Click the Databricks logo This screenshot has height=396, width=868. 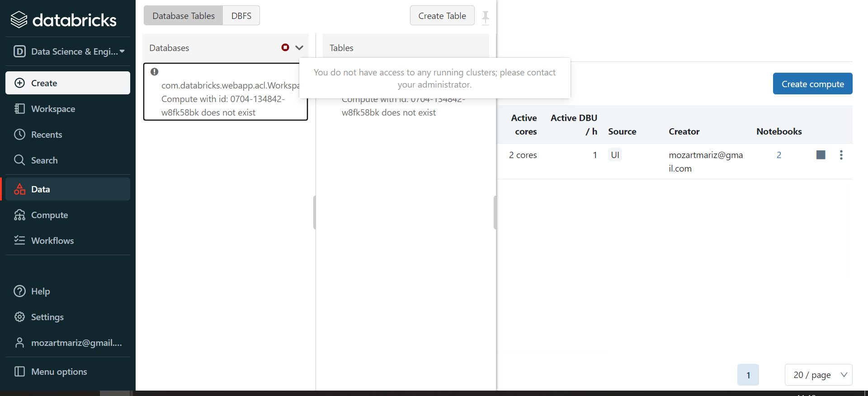click(63, 20)
